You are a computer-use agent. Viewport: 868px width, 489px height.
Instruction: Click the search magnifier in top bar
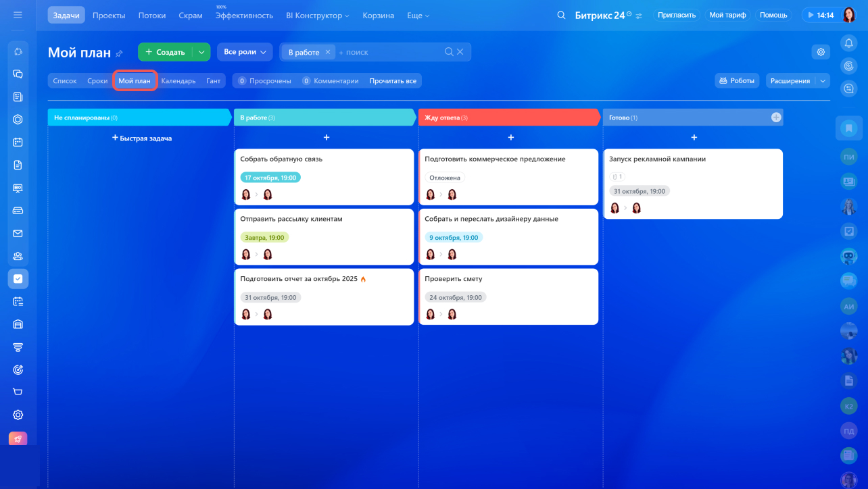coord(560,15)
